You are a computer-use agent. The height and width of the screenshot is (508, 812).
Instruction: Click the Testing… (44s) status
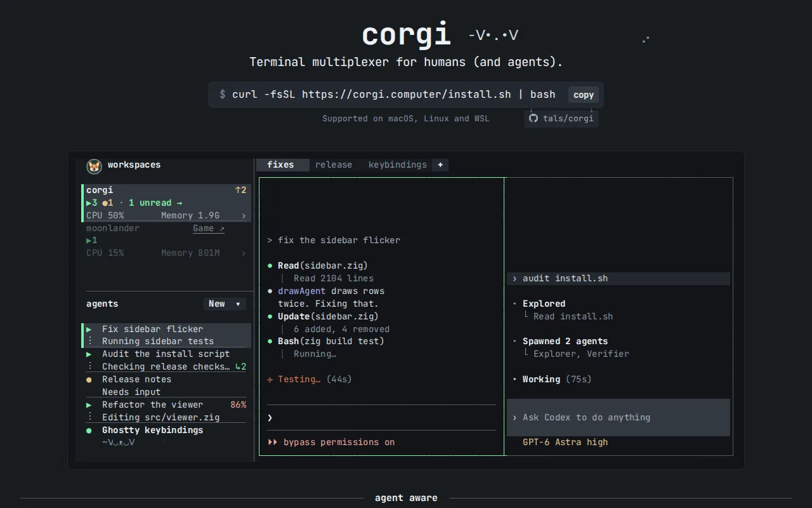tap(310, 380)
